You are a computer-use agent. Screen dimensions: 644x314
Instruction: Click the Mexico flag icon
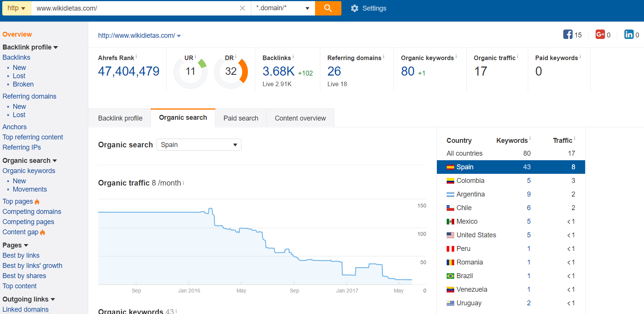pos(450,222)
